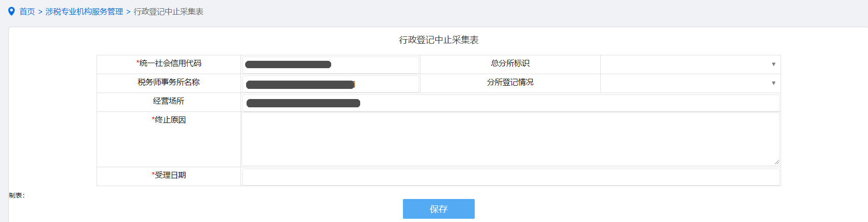This screenshot has width=868, height=222.
Task: Click the form title 行政登记中止采集表
Action: (439, 40)
